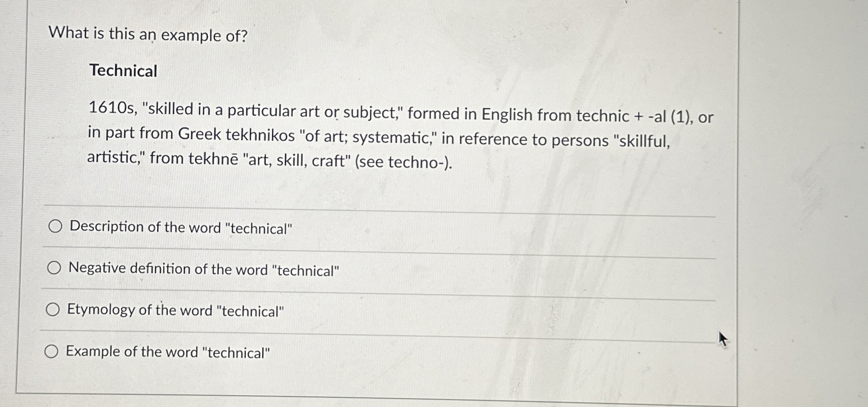868x407 pixels.
Task: Pick the "Etymology of the word" radio button
Action: point(53,309)
